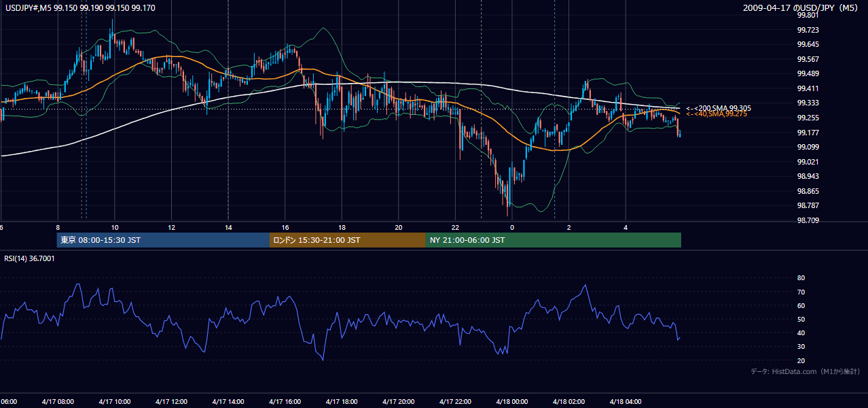Image resolution: width=868 pixels, height=408 pixels.
Task: Click the 4/18 04:00 time axis label
Action: 626,401
